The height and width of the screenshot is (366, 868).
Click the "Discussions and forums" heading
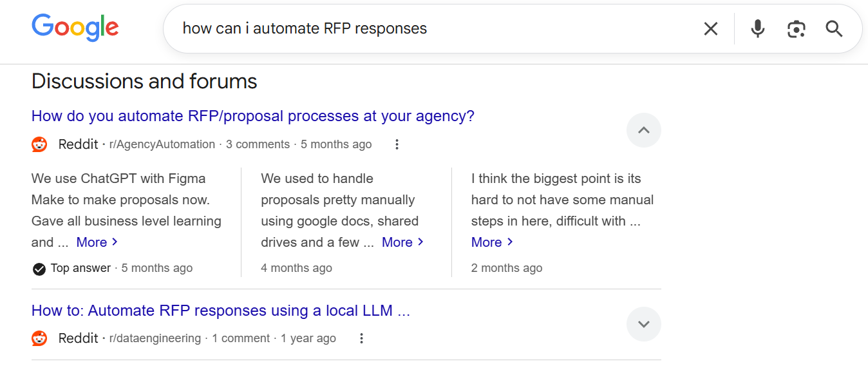pyautogui.click(x=144, y=81)
